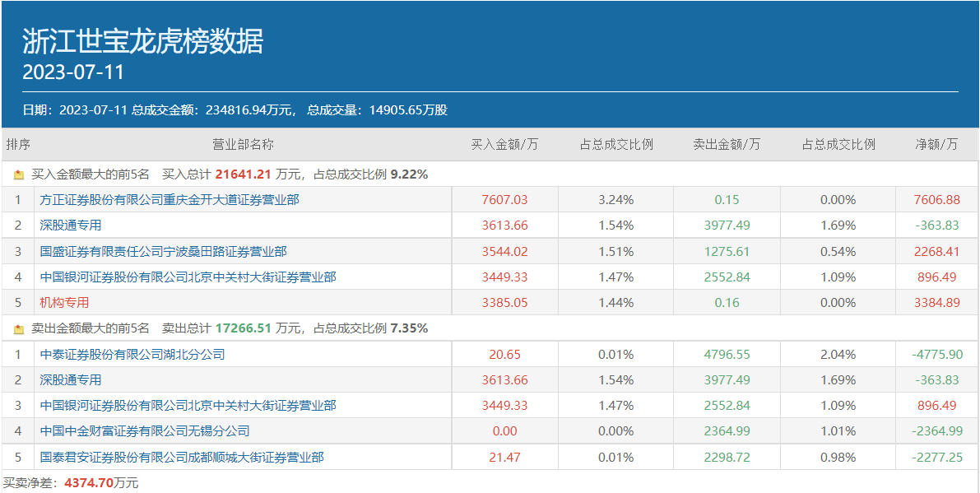Click the 排序 column header

coord(18,144)
